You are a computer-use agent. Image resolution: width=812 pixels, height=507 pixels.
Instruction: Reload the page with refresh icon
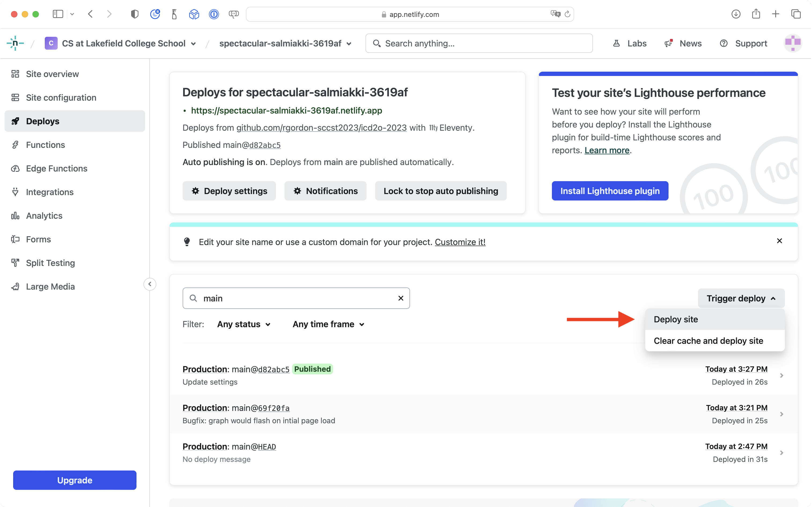click(567, 14)
